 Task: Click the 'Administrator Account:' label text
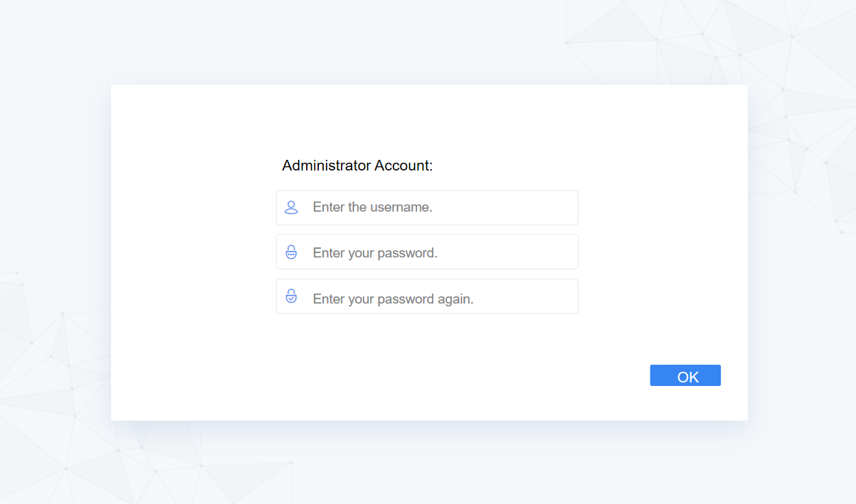[357, 165]
